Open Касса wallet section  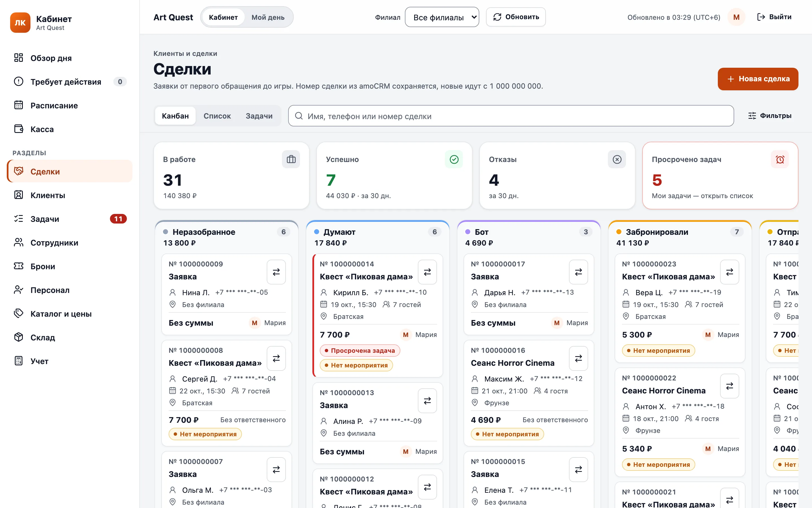[x=69, y=129]
